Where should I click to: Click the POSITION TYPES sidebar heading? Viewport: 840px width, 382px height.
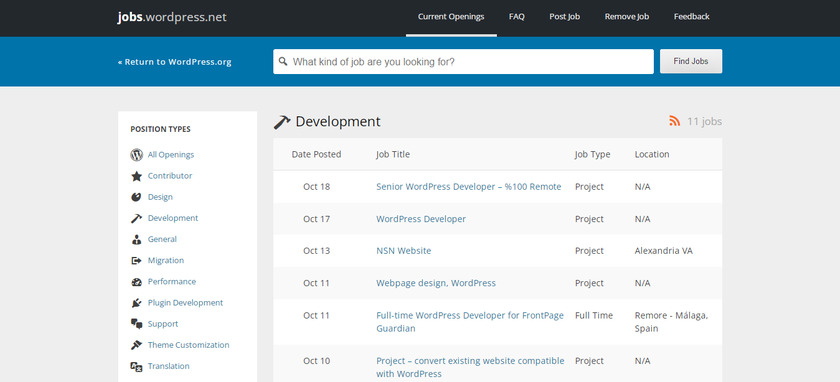[160, 129]
